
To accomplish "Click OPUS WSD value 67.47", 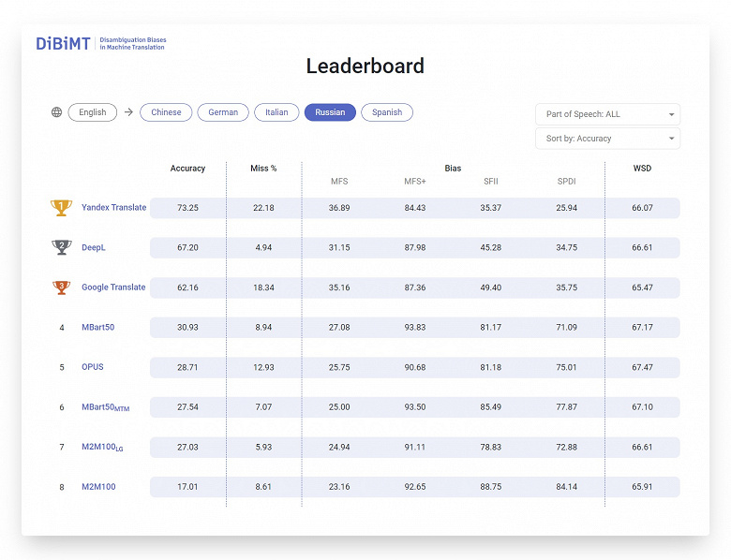I will 642,367.
